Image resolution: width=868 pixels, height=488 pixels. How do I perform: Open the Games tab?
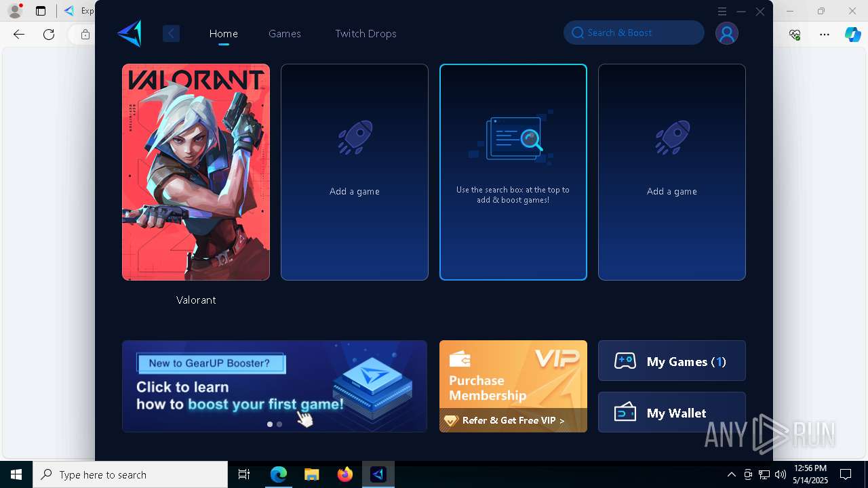click(285, 33)
